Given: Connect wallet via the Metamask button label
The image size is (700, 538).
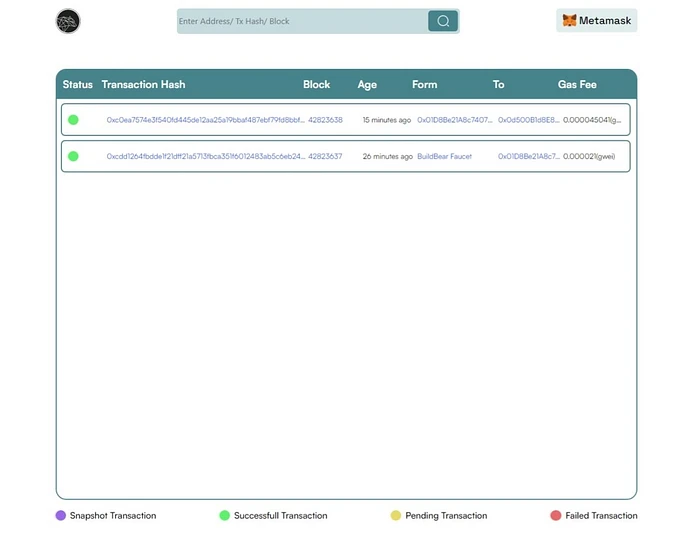Looking at the screenshot, I should click(607, 21).
